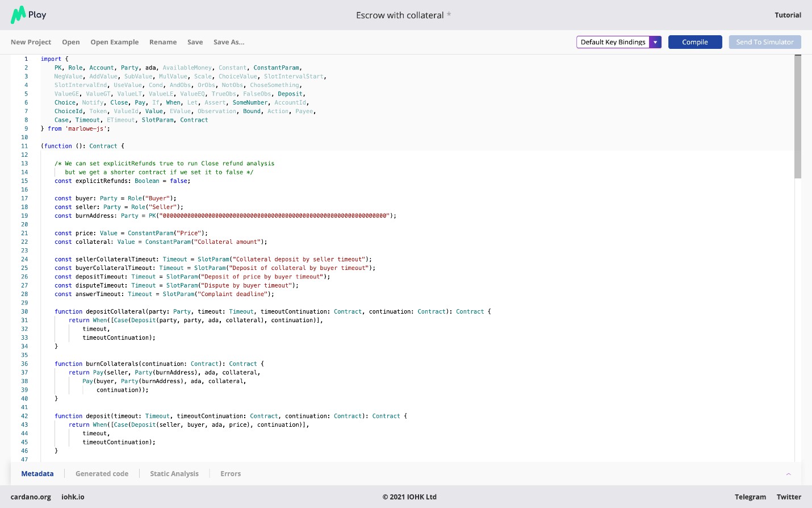812x508 pixels.
Task: Click function name burnCollaterals
Action: click(x=112, y=364)
